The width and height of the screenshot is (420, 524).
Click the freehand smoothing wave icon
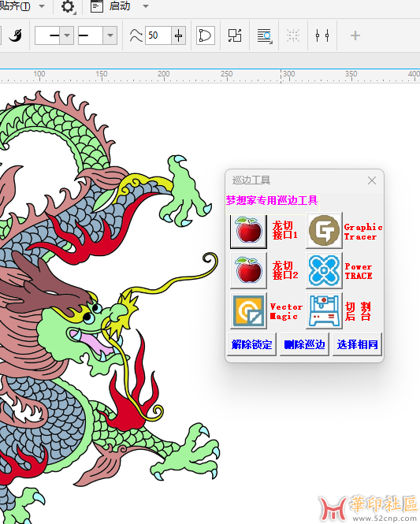[x=136, y=35]
